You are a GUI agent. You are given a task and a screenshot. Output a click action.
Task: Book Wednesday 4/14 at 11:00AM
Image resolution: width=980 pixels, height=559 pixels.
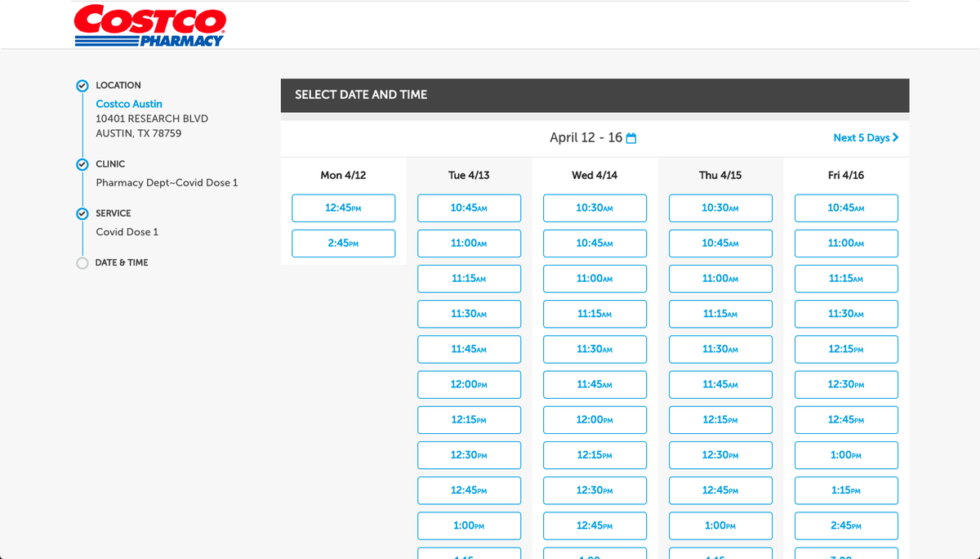click(595, 279)
